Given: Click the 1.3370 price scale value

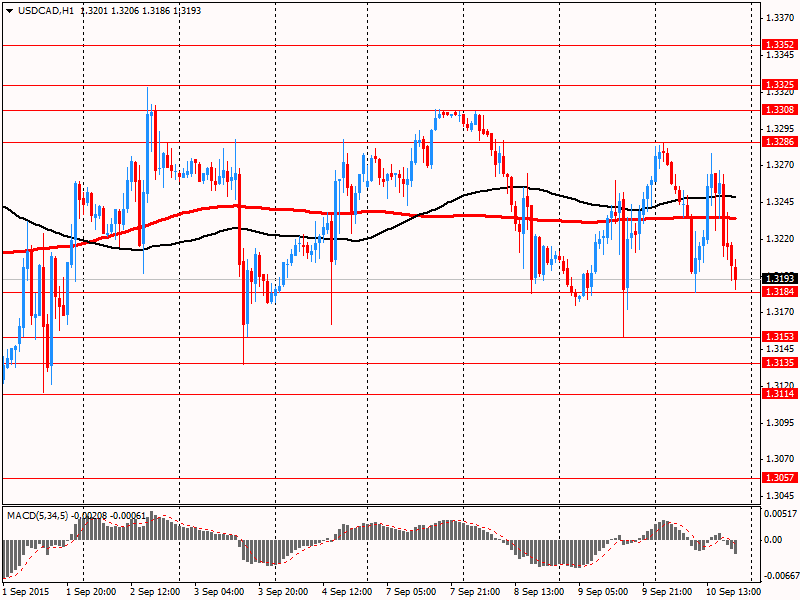Looking at the screenshot, I should 780,18.
